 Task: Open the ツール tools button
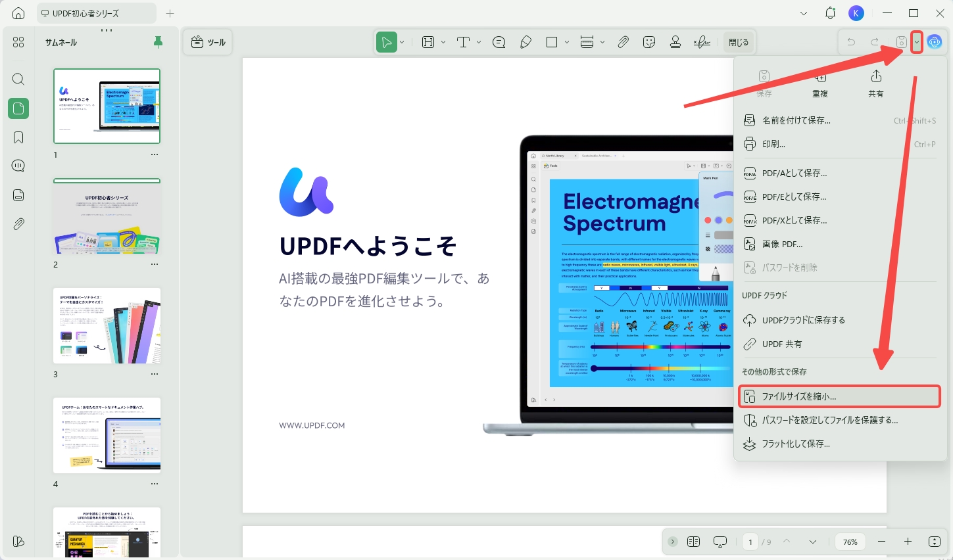(208, 42)
